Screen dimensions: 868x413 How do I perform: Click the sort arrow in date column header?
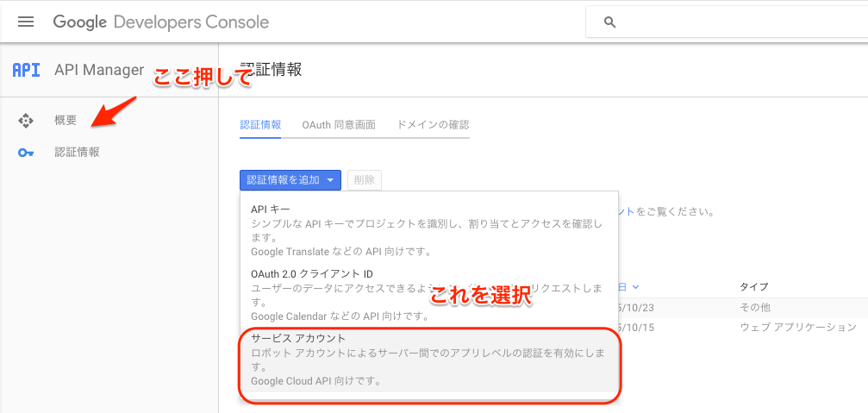(x=635, y=287)
